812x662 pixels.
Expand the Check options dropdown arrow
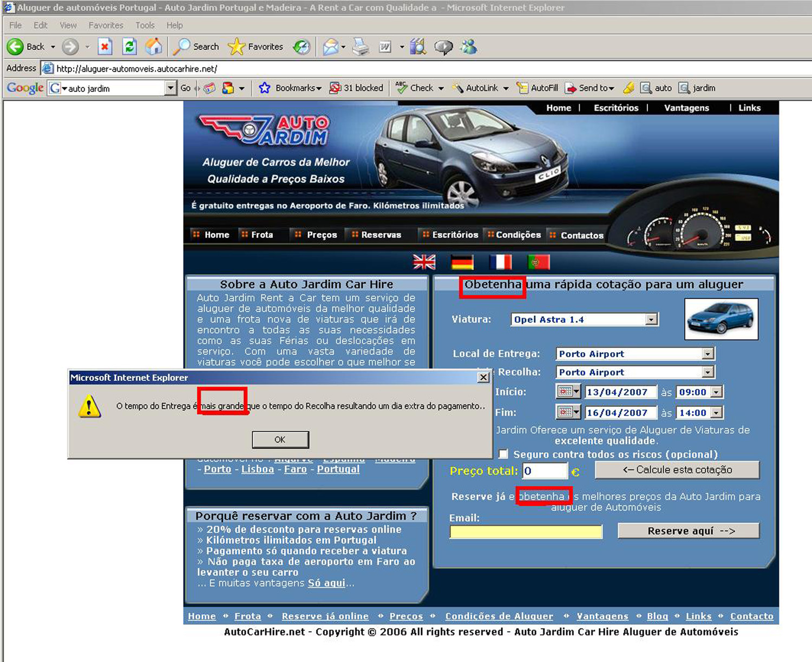(x=441, y=88)
